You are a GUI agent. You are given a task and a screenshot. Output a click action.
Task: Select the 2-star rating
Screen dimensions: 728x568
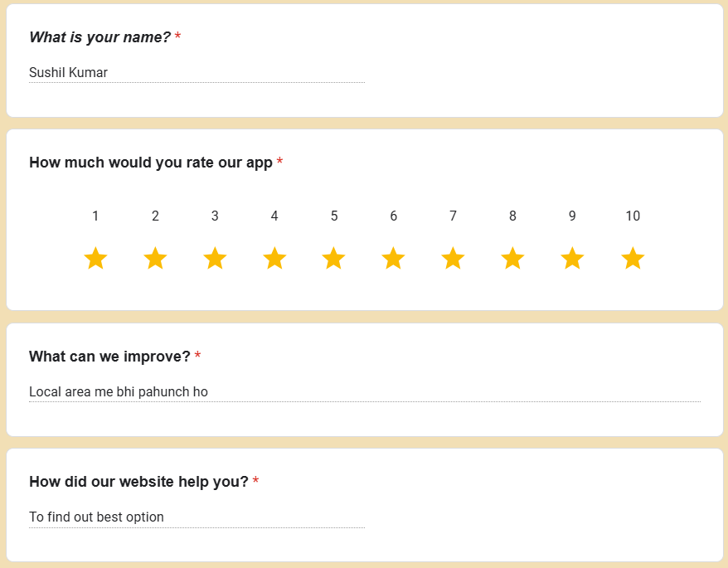[155, 259]
